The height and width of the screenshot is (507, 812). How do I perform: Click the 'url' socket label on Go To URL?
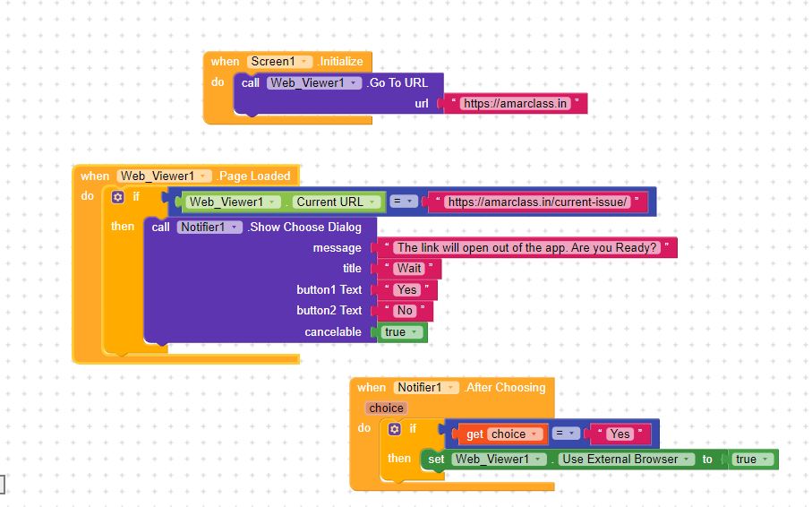point(422,104)
